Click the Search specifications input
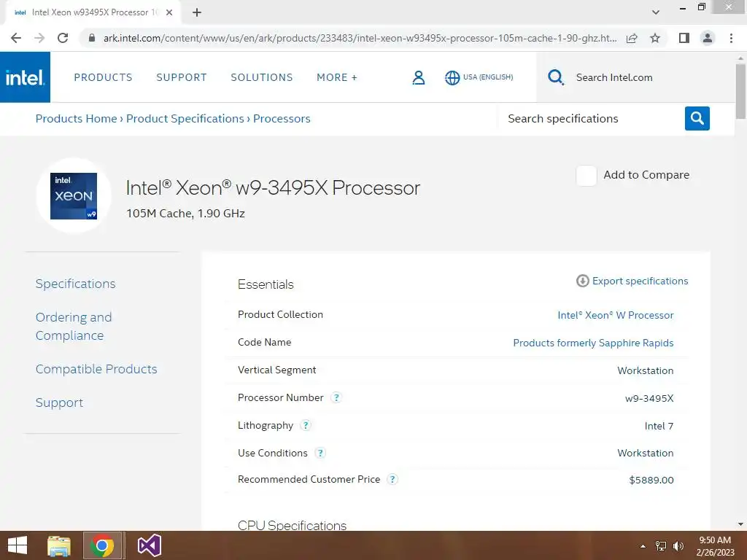 pos(591,119)
